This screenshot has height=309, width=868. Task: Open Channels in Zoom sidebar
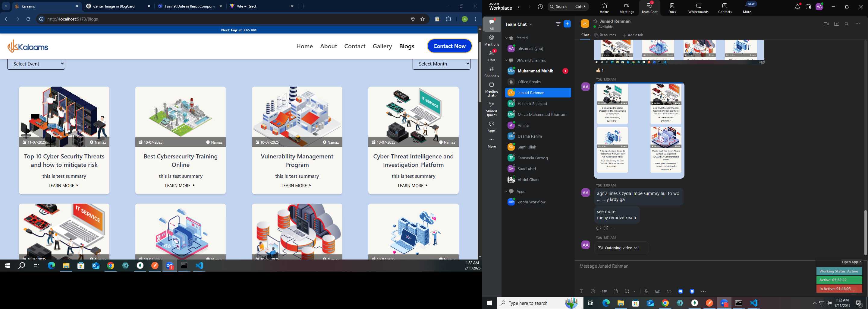(492, 72)
